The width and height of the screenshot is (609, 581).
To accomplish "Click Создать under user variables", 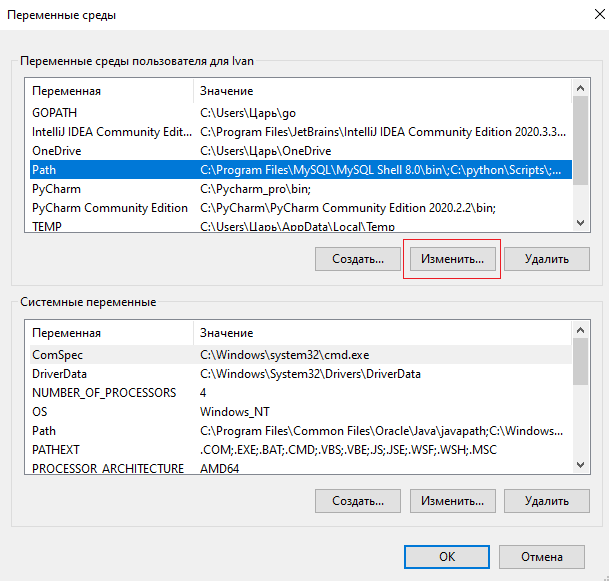I will point(358,259).
